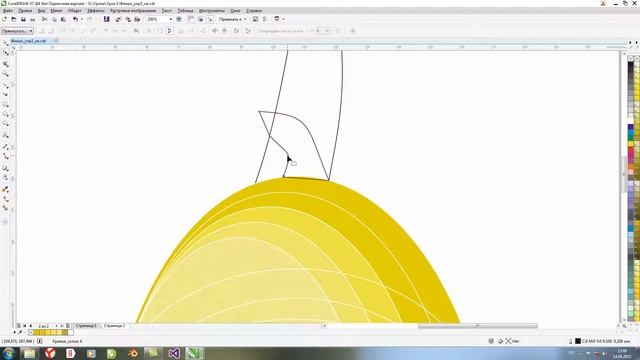This screenshot has width=640, height=360.
Task: Click the Options icon after Привязать
Action: click(256, 19)
